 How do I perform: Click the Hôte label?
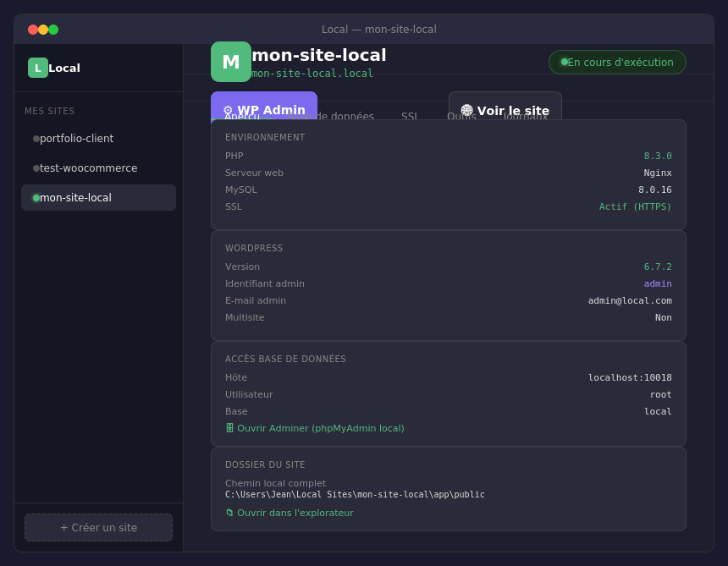click(236, 377)
